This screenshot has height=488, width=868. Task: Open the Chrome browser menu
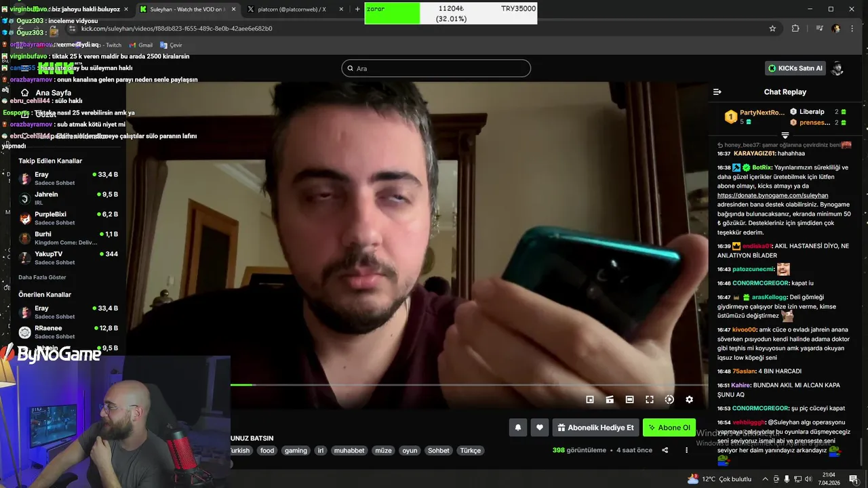[x=853, y=28]
